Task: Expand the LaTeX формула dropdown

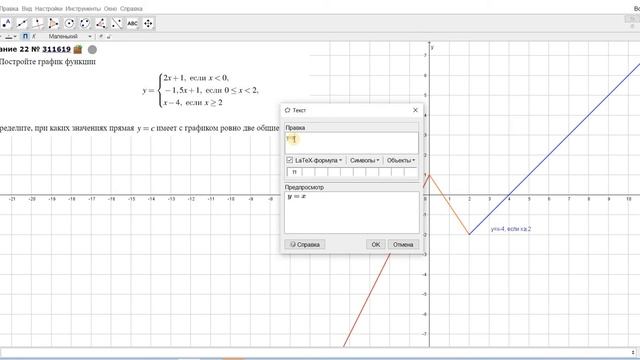Action: click(x=340, y=160)
